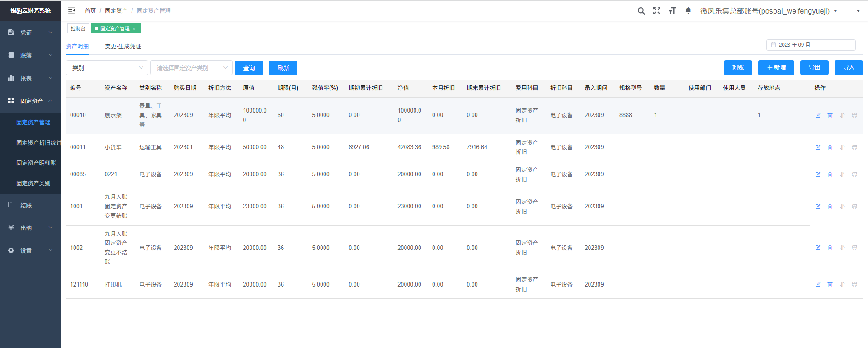Edit asset row 121110 打印机
The width and height of the screenshot is (868, 348).
tap(818, 284)
